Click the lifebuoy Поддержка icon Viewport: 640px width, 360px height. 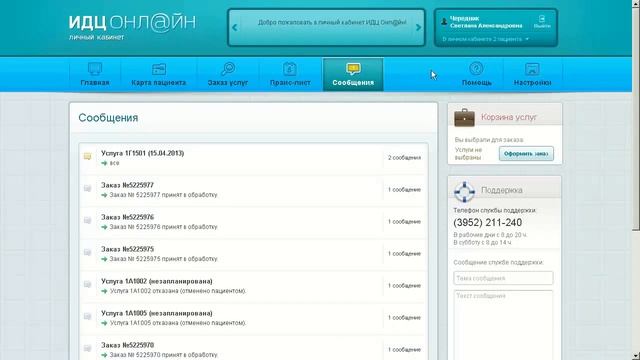464,191
